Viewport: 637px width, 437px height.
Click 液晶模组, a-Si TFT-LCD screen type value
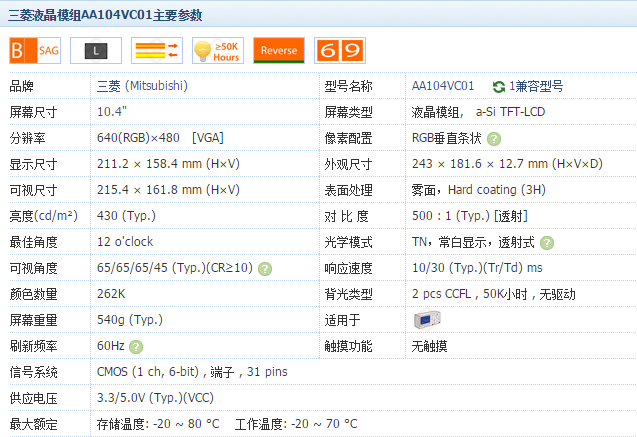[x=478, y=112]
